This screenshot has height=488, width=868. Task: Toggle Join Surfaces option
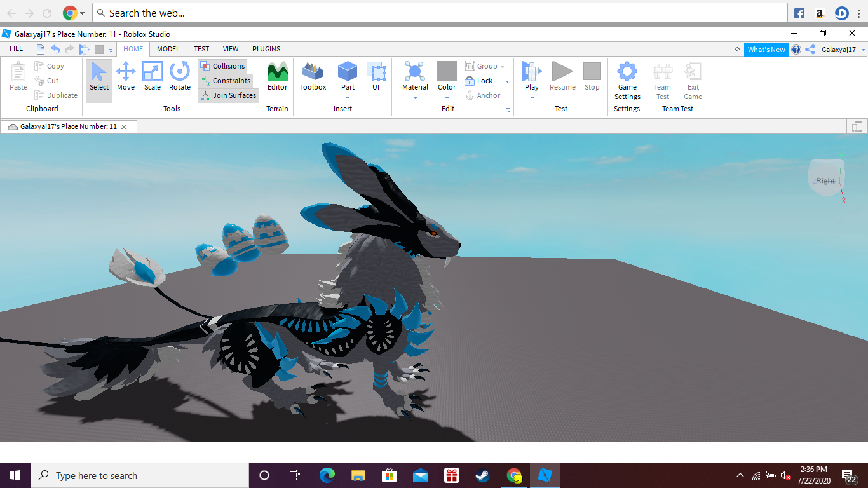[229, 95]
